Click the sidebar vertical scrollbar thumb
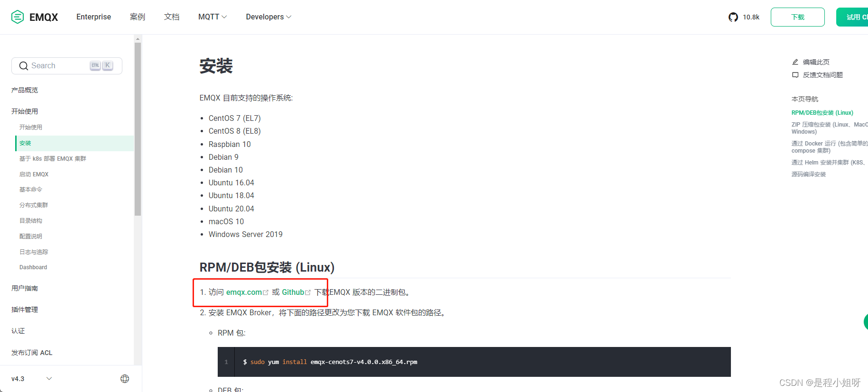The image size is (868, 392). click(138, 129)
